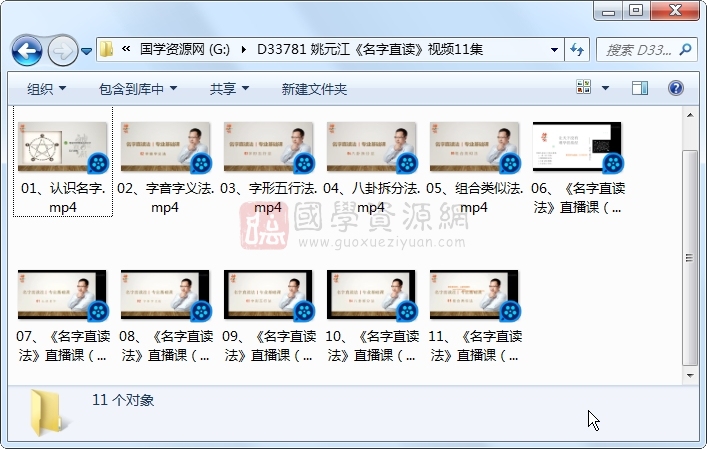
Task: Click the folder icon in address bar
Action: tap(106, 49)
